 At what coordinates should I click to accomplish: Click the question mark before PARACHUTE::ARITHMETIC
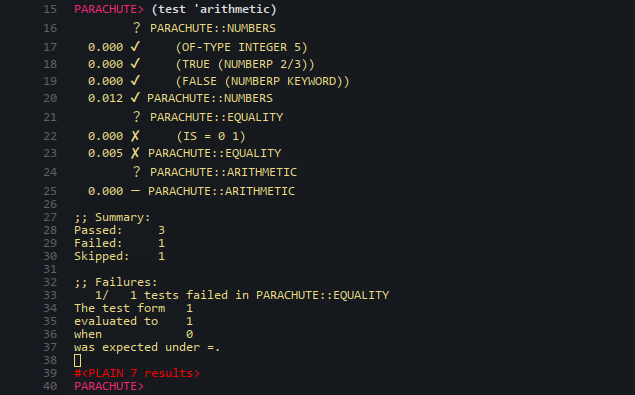pyautogui.click(x=136, y=172)
